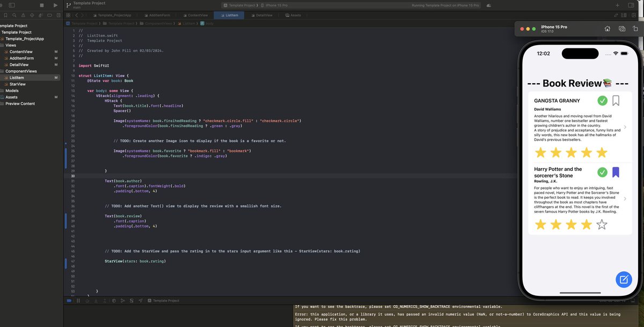The width and height of the screenshot is (644, 327).
Task: Toggle Harry Potter finished-reading checkmark
Action: (603, 172)
